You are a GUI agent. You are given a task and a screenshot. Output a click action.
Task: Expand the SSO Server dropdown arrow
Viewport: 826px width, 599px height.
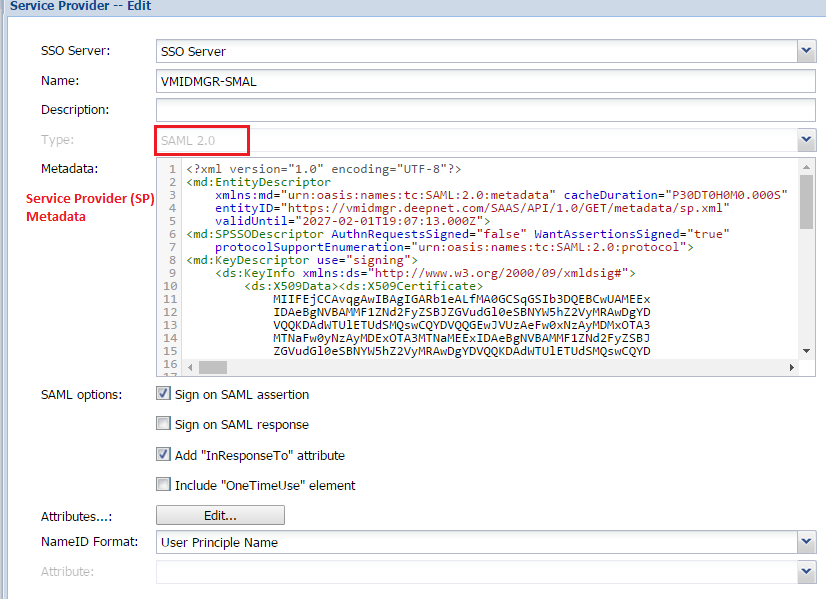[x=806, y=51]
